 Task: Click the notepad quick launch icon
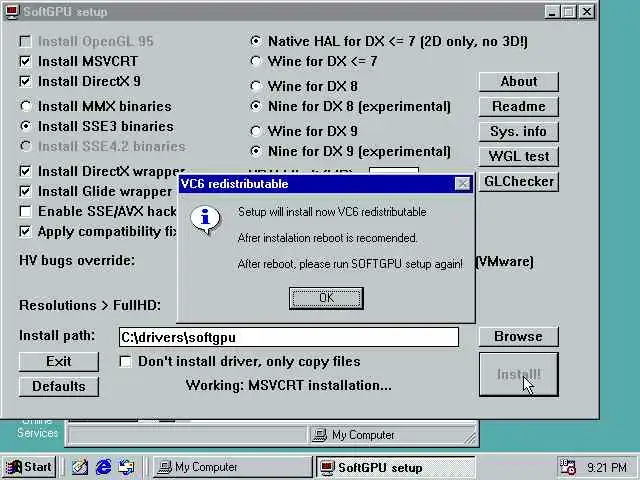pyautogui.click(x=80, y=467)
